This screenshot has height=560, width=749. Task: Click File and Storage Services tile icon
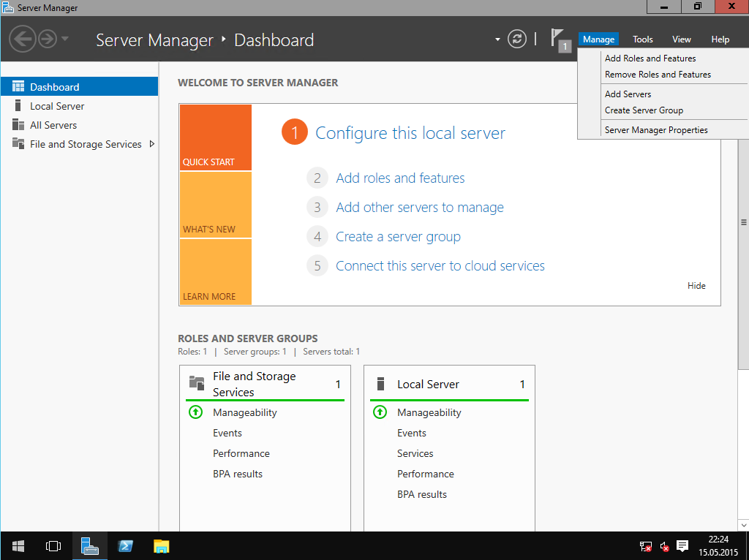(x=197, y=383)
